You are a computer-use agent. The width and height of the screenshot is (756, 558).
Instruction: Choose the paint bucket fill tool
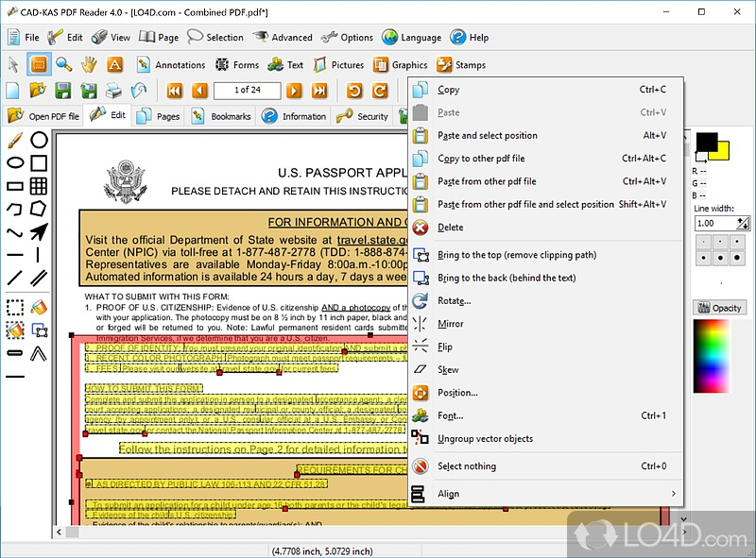(x=39, y=307)
